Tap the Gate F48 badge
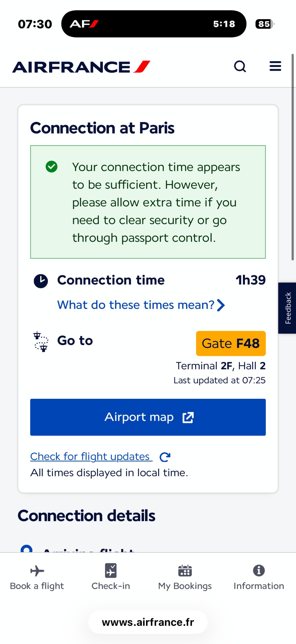The image size is (296, 644). pos(231,343)
